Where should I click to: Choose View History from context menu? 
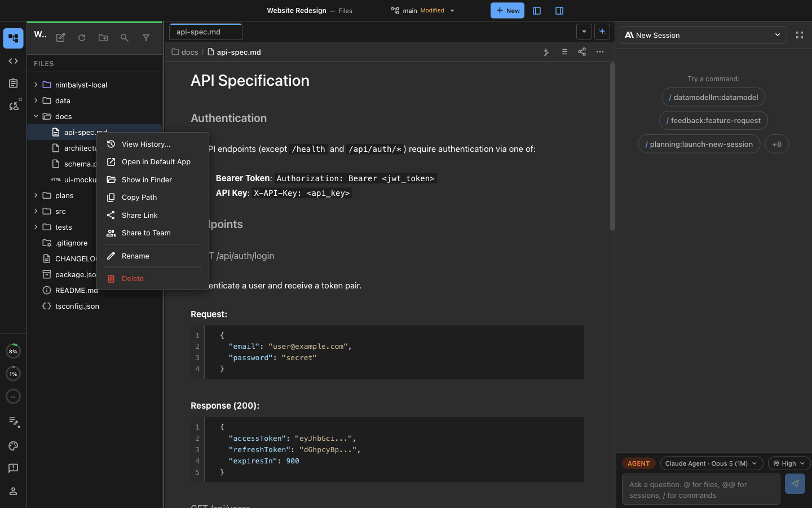pos(153,144)
